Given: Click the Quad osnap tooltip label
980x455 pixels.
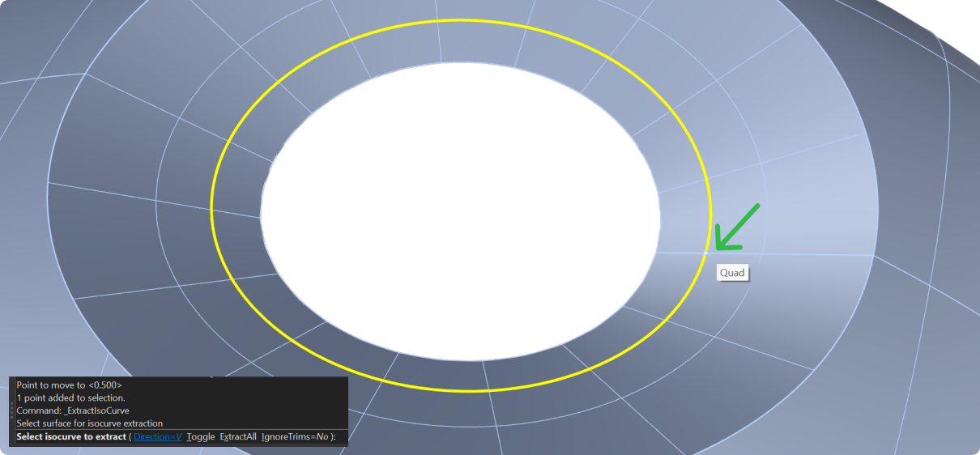Looking at the screenshot, I should (732, 273).
